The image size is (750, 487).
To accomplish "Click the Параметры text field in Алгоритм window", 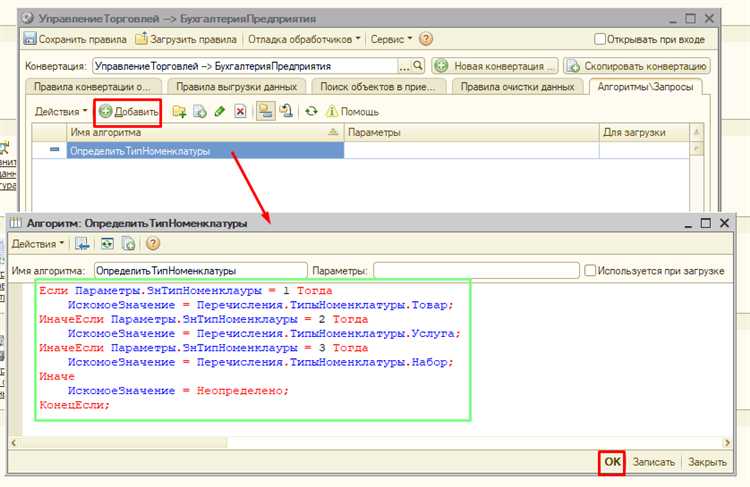I will coord(476,271).
